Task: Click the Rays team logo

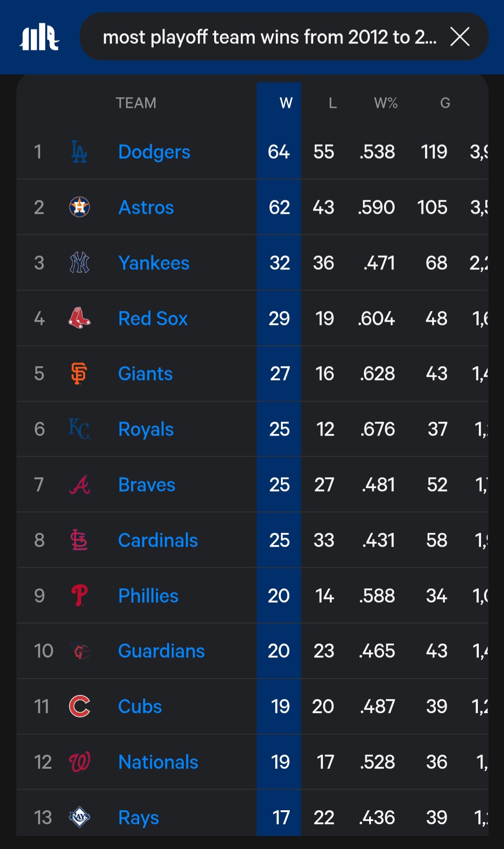Action: tap(79, 817)
